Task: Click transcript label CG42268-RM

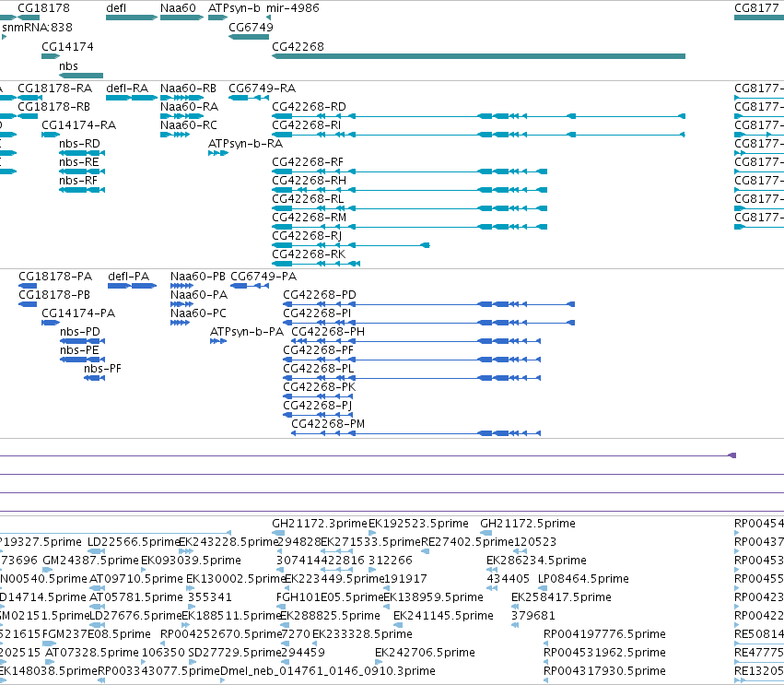Action: pyautogui.click(x=309, y=218)
